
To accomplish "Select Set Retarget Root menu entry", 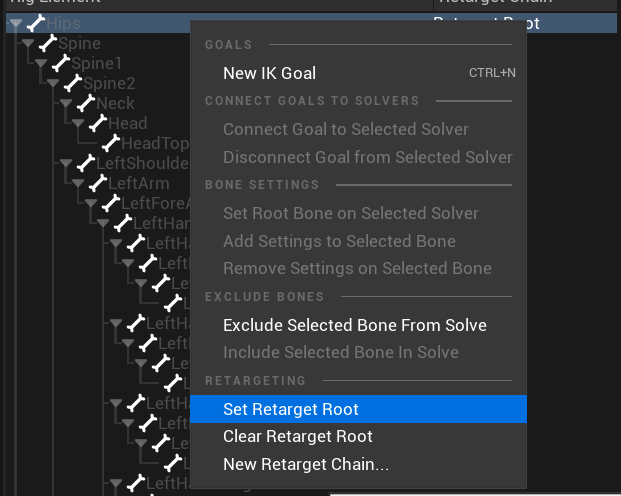I will coord(358,409).
